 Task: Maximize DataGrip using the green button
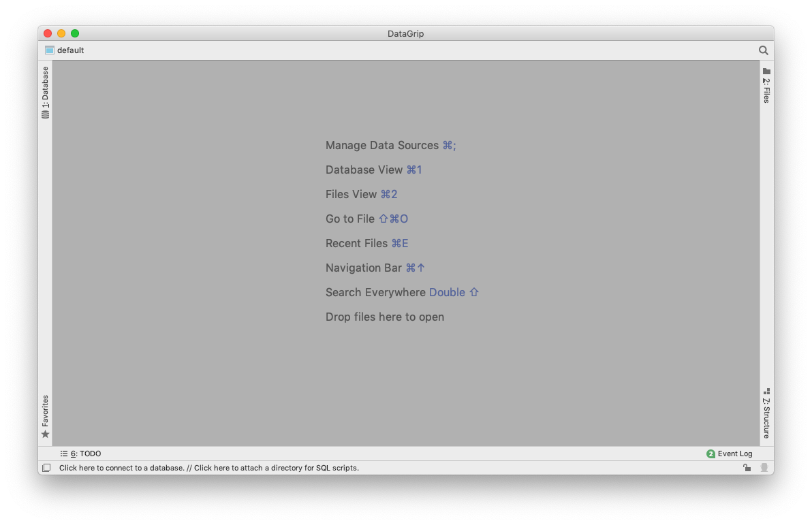(x=75, y=33)
